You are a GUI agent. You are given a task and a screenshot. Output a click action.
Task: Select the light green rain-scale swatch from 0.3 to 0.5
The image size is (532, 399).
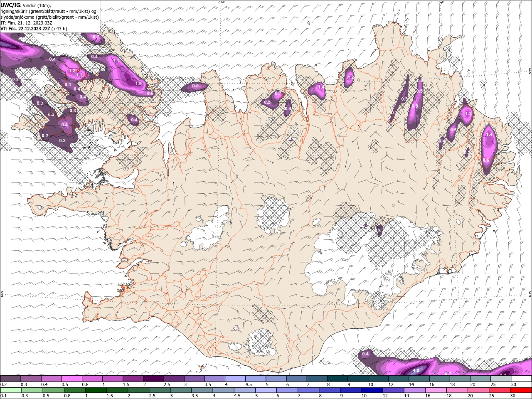[32, 390]
